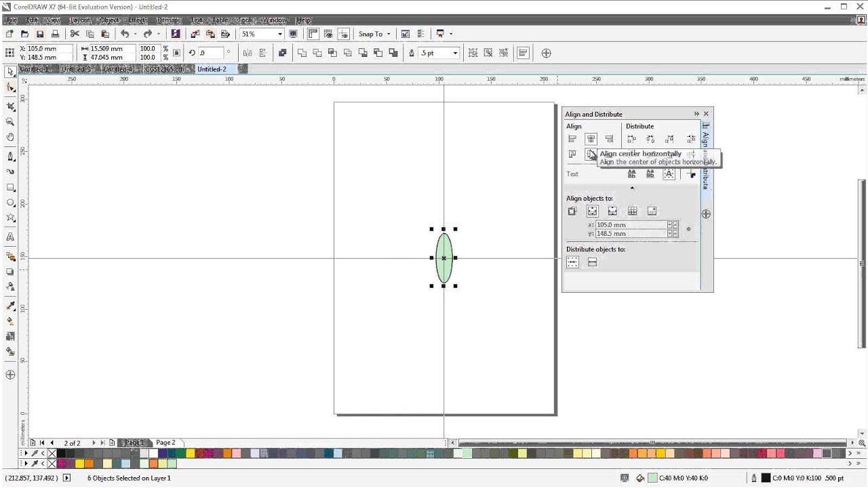Toggle Align to active objects button
This screenshot has width=868, height=488.
[572, 211]
